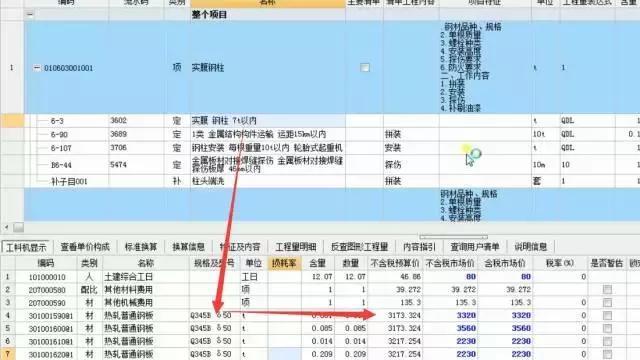Click the 金属板材对接焊缝探伤 name cell
This screenshot has height=360, width=640.
click(x=267, y=165)
